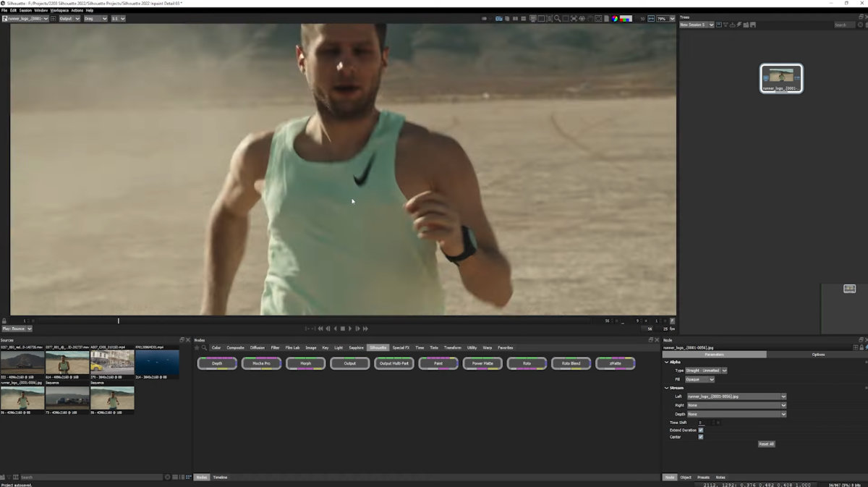Click the RGB channels icon in the toolbar
Viewport: 868px width, 487px height.
(624, 19)
